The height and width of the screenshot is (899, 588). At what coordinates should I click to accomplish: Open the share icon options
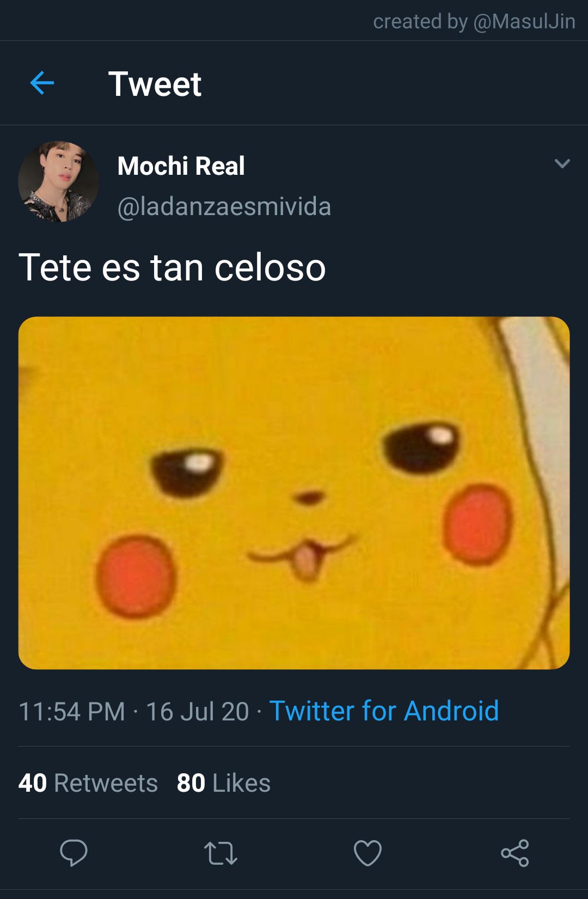point(515,853)
